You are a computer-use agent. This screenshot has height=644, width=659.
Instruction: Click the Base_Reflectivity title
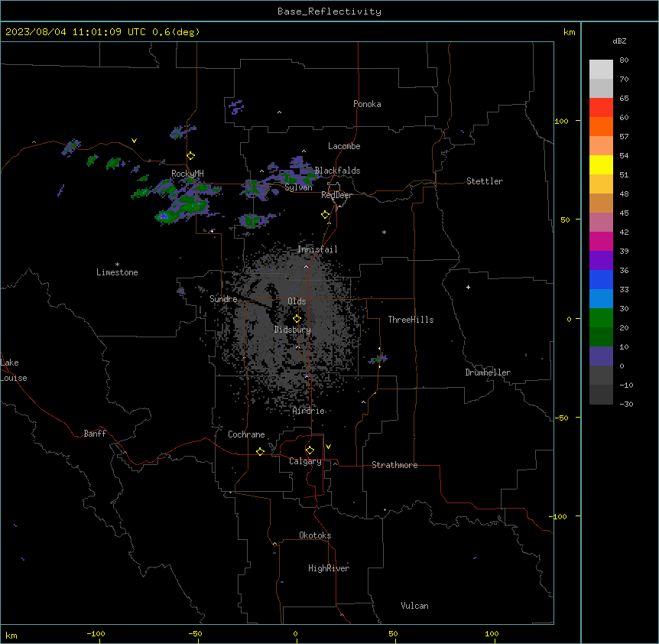click(329, 11)
